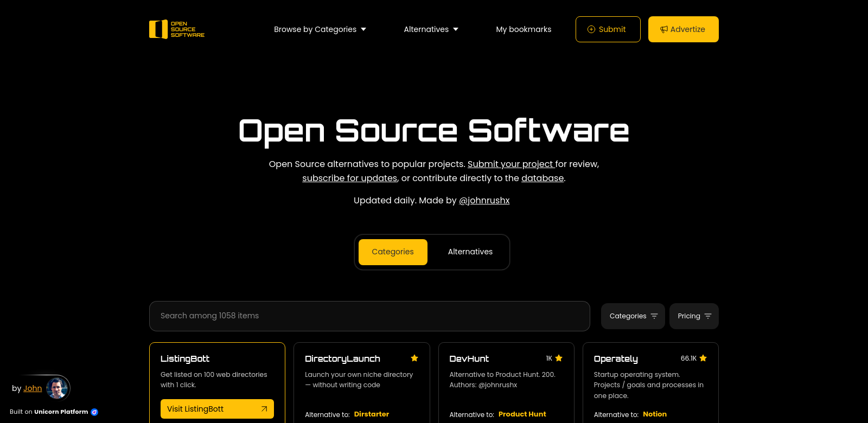Screen dimensions: 868x423
Task: Click the Unicorn Platform badge icon
Action: tap(94, 412)
